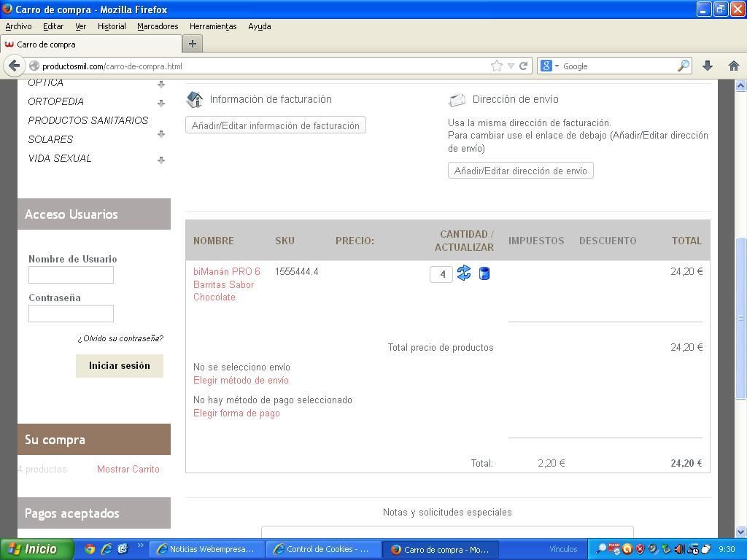Open the Mostrar Carrito link

[x=128, y=469]
